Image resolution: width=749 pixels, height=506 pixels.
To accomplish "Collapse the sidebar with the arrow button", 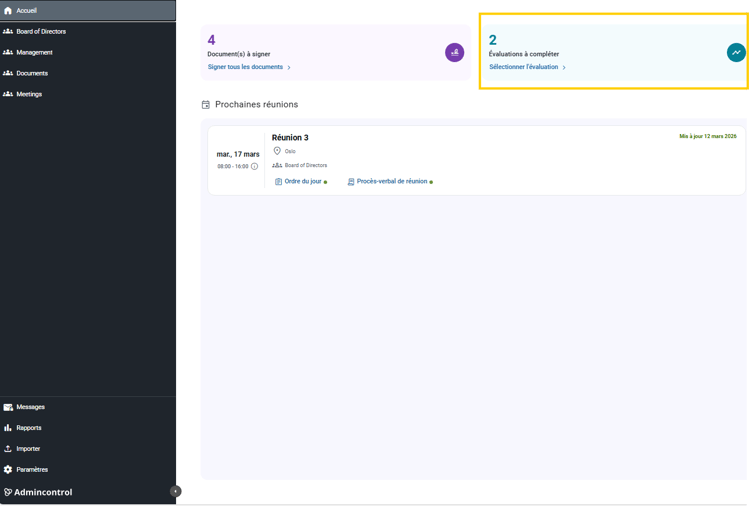I will pos(175,491).
